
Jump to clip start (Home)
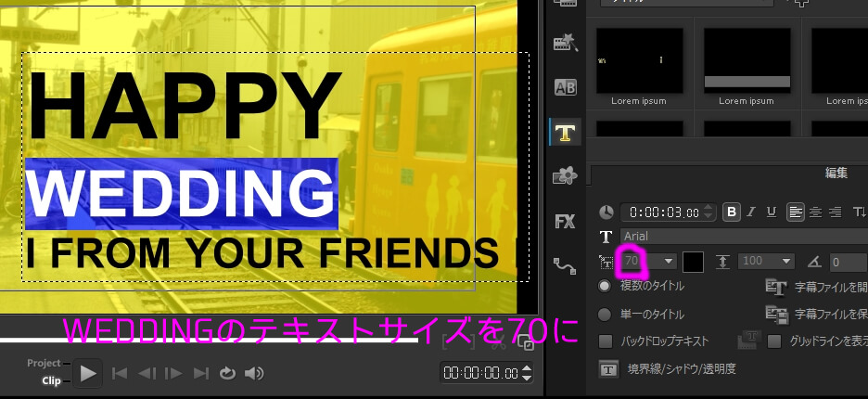pyautogui.click(x=120, y=374)
